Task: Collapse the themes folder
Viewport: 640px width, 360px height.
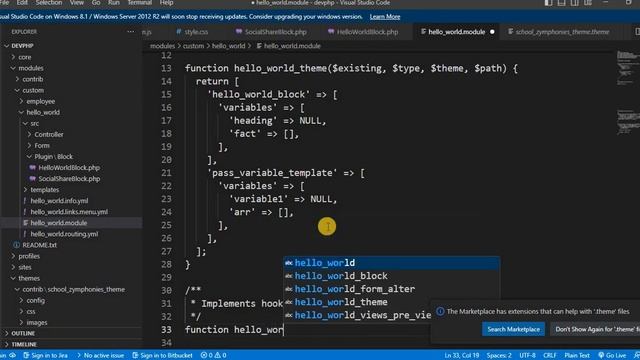Action: point(71,278)
